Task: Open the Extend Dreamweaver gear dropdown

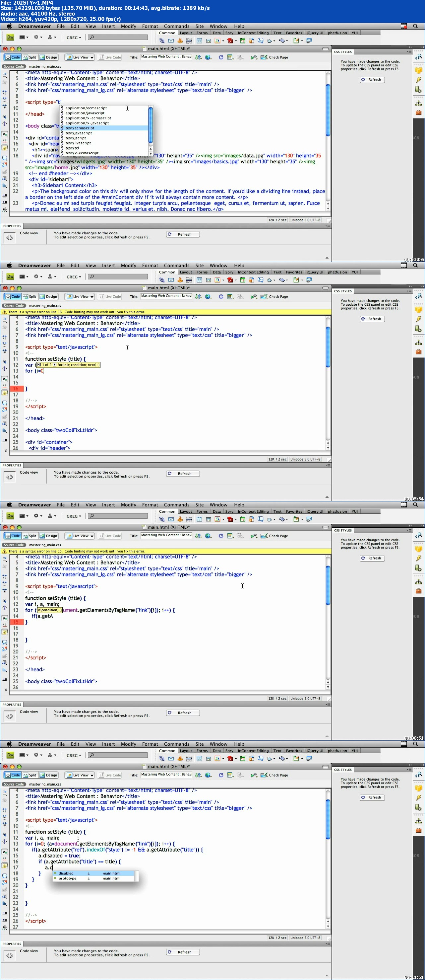Action: coord(38,37)
